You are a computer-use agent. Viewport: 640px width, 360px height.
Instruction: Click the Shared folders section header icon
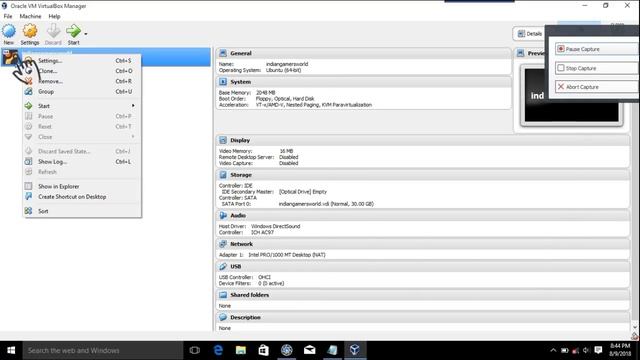tap(223, 295)
